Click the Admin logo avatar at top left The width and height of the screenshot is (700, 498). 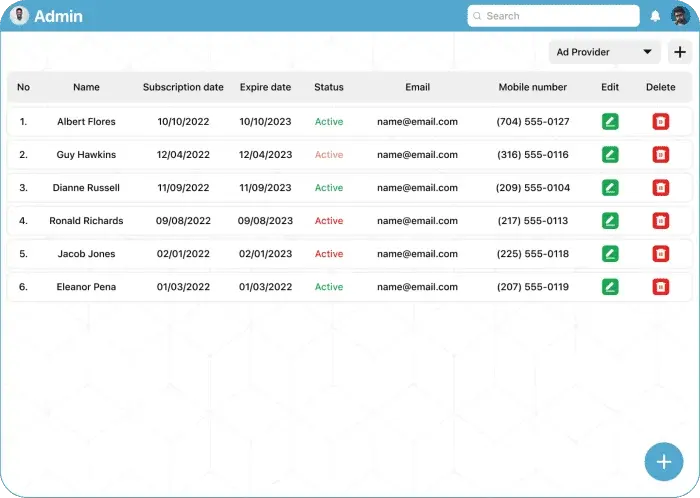pos(19,16)
